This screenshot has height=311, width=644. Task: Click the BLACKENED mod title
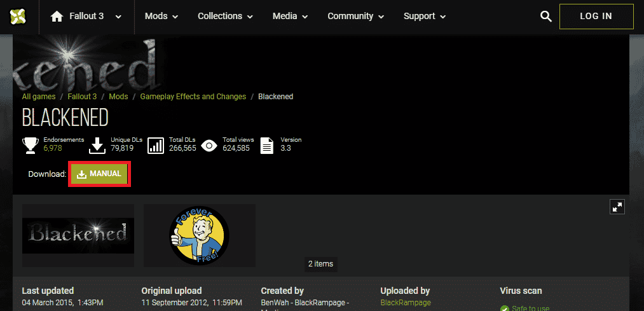click(x=65, y=118)
